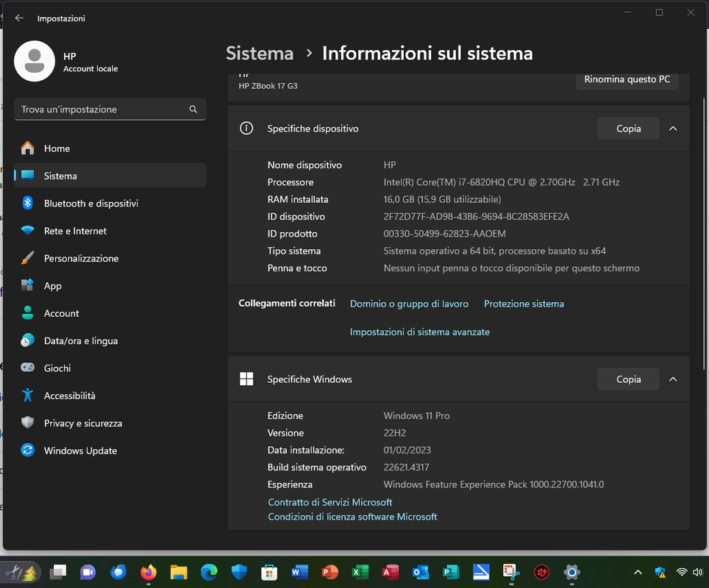Click the Sistema breadcrumb heading
Screen dimensions: 709x588
tap(260, 54)
